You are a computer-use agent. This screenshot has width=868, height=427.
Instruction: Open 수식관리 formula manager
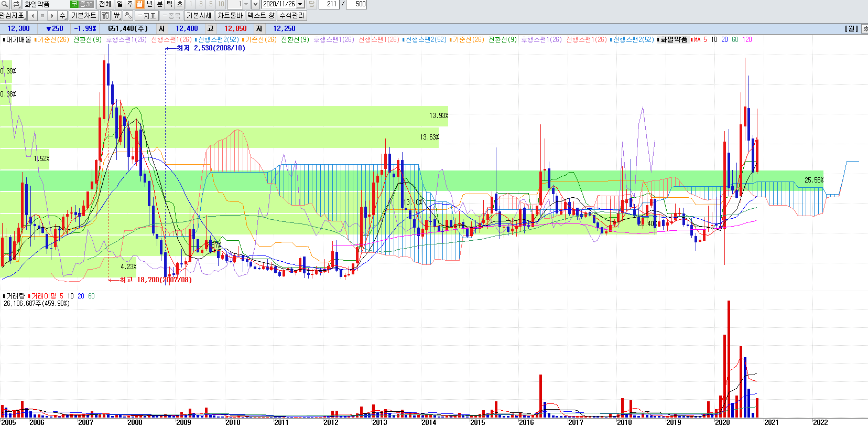[x=292, y=16]
